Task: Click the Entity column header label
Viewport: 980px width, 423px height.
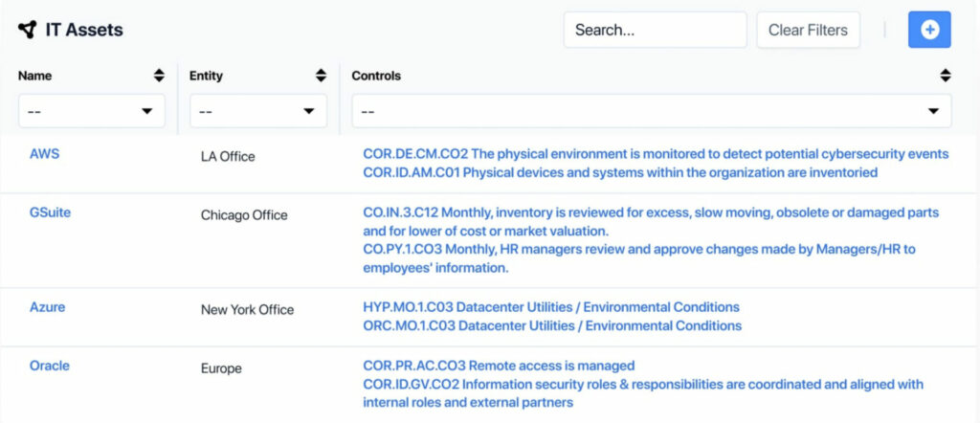Action: click(206, 76)
